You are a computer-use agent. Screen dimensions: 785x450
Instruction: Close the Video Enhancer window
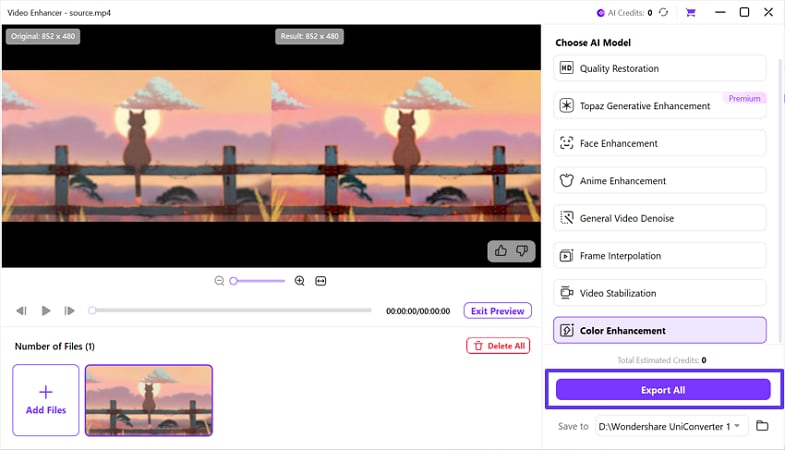[x=768, y=12]
